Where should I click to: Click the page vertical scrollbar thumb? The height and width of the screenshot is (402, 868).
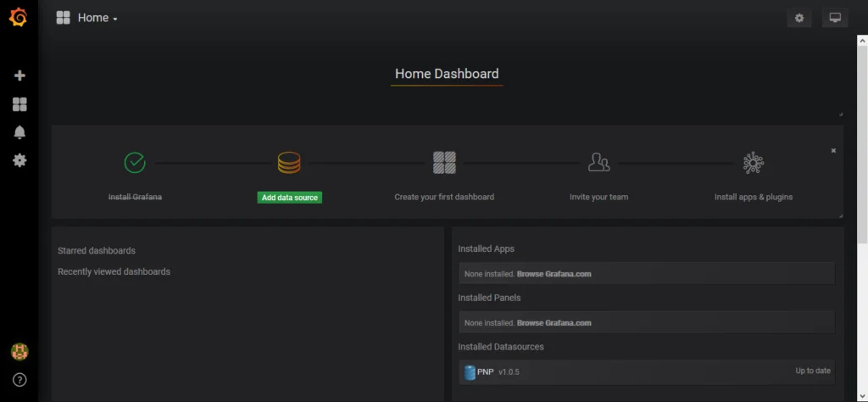click(862, 144)
